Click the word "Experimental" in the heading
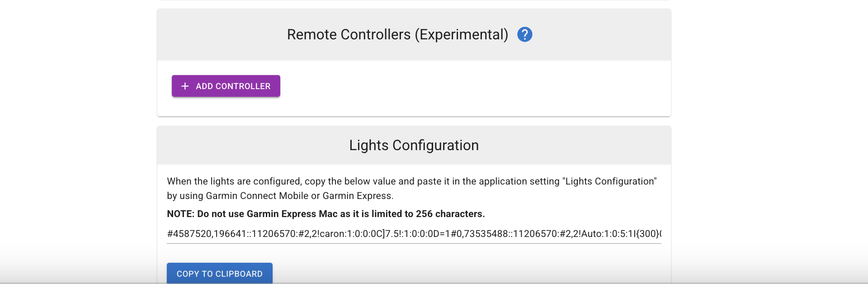The height and width of the screenshot is (284, 868). click(x=461, y=34)
